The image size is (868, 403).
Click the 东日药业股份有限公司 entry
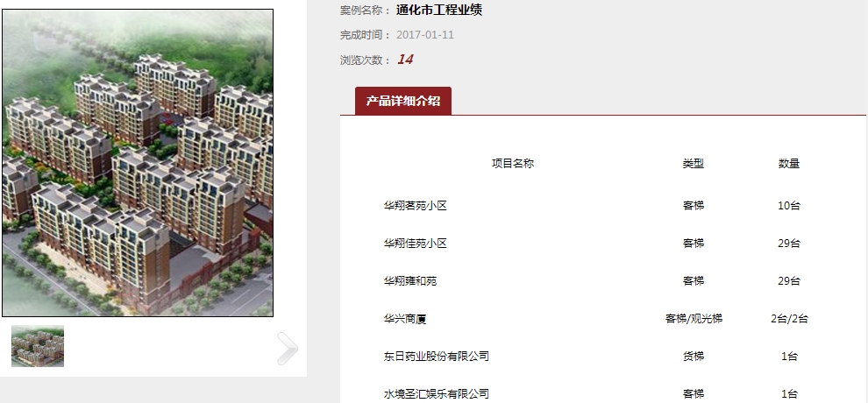click(x=437, y=356)
